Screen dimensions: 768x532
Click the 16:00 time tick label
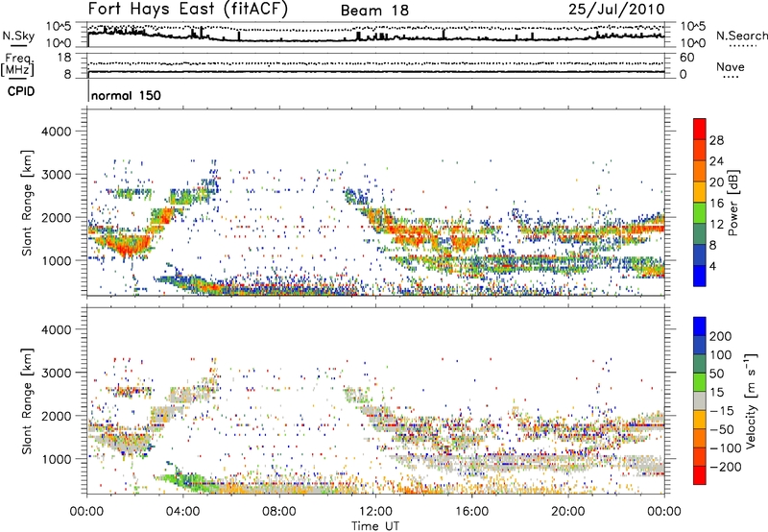point(471,512)
